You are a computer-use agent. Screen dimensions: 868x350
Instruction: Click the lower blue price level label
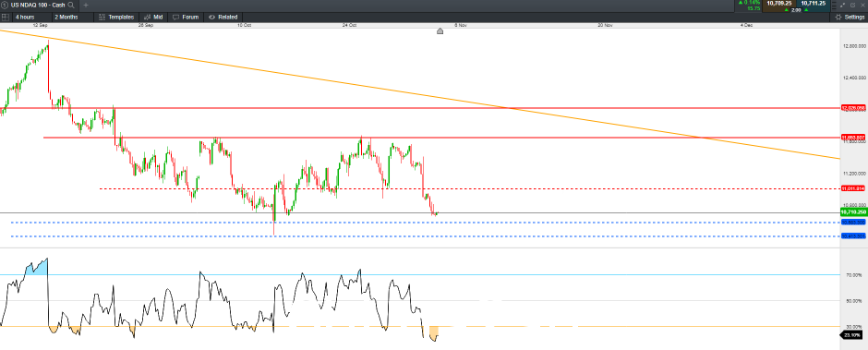[x=853, y=235]
